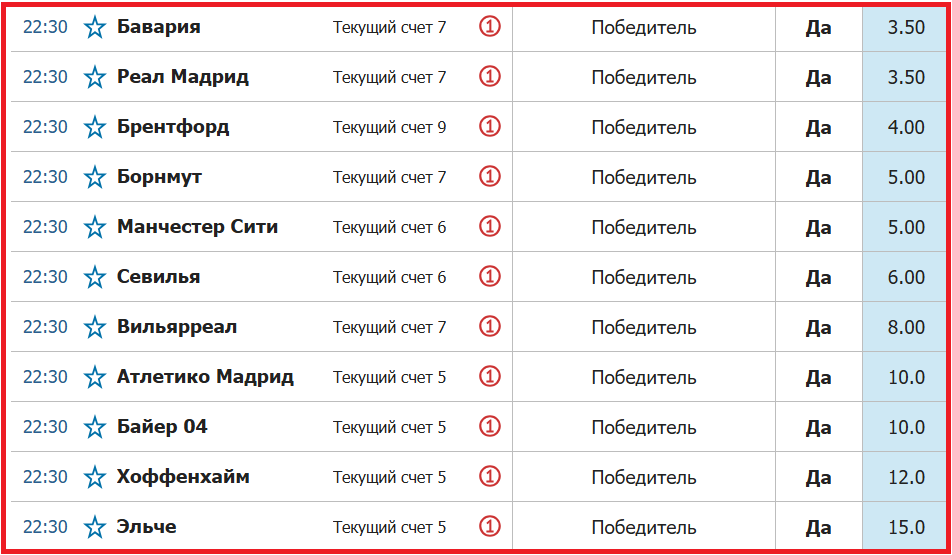This screenshot has height=555, width=952.
Task: Click the star icon beside Борнмут
Action: [95, 178]
